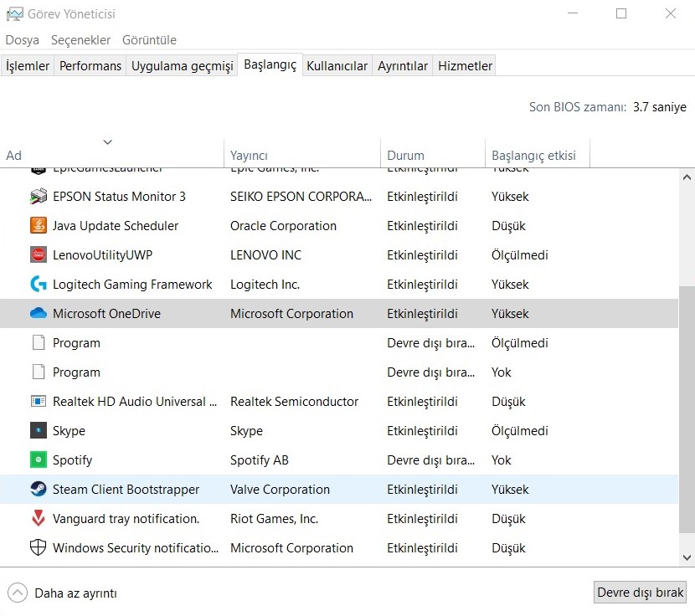Image resolution: width=695 pixels, height=616 pixels.
Task: Select the 'Windows Security notificatio...' entry
Action: (136, 547)
